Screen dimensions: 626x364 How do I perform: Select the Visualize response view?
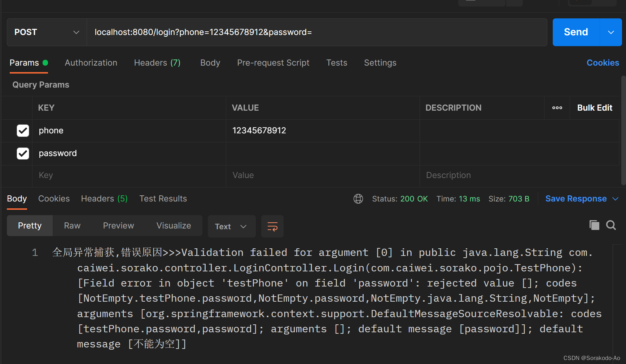tap(174, 226)
